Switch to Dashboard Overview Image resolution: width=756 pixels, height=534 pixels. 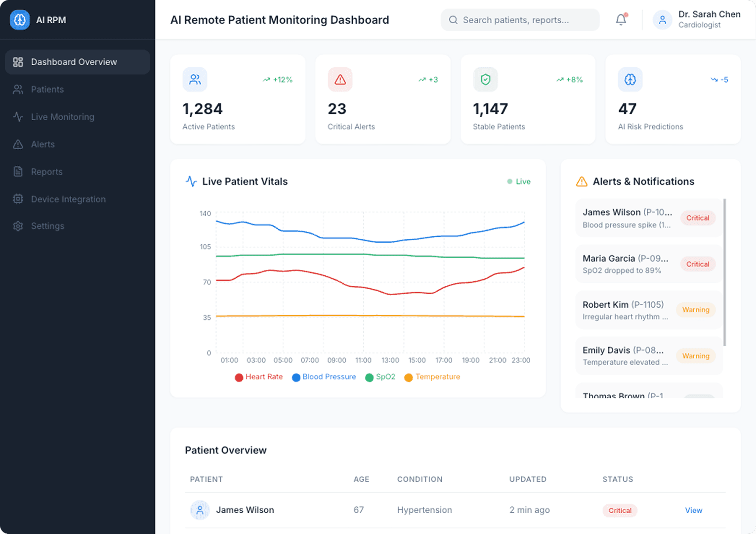[74, 62]
